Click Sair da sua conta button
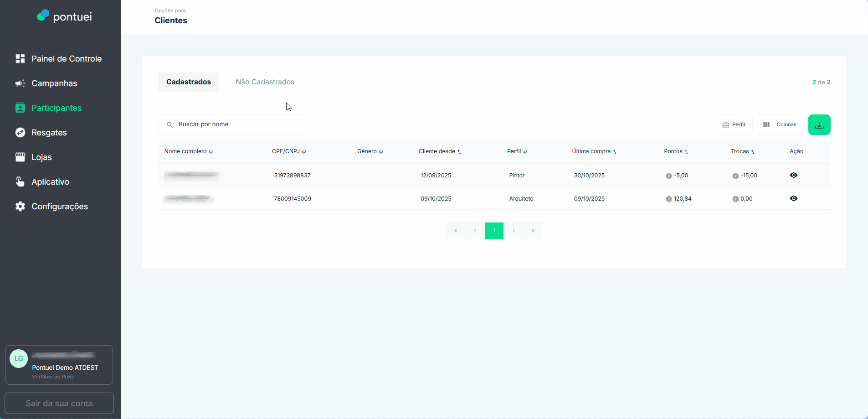The image size is (868, 419). 59,403
